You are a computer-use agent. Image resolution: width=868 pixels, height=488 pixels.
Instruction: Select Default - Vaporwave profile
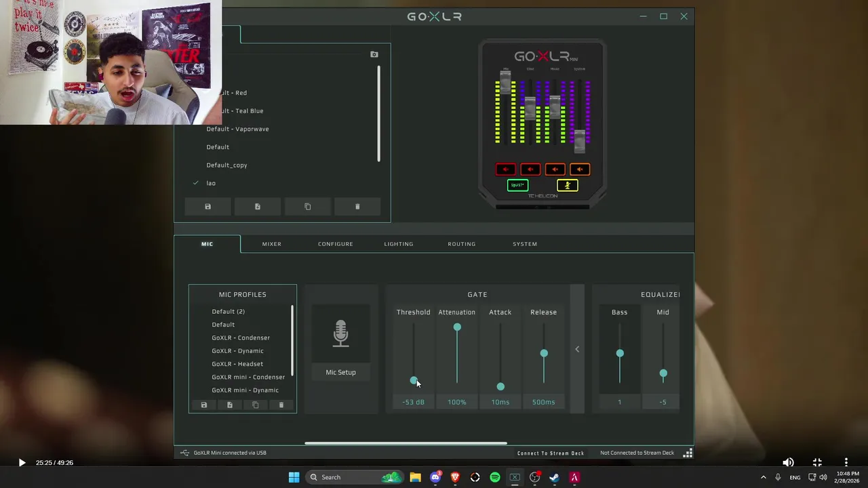coord(237,129)
